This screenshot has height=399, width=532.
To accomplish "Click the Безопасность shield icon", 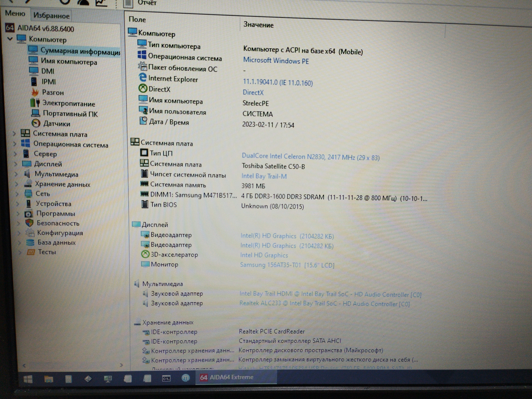I will coord(29,223).
